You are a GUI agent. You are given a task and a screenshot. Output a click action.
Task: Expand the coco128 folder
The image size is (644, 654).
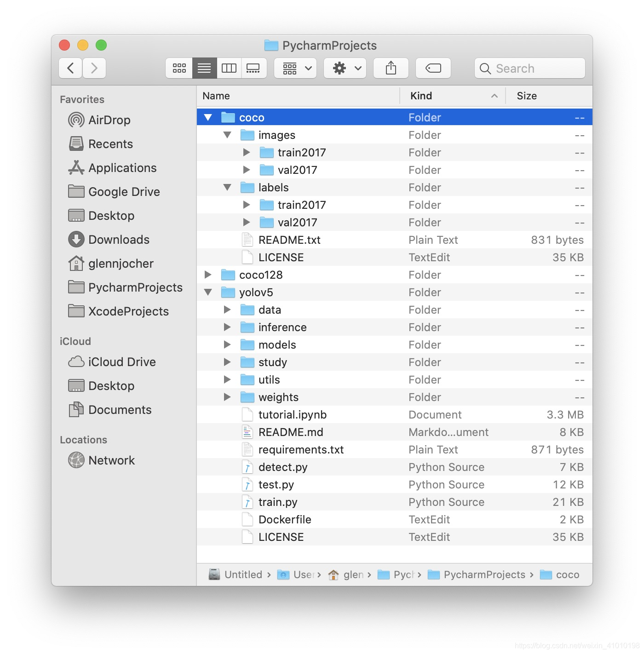[x=208, y=275]
